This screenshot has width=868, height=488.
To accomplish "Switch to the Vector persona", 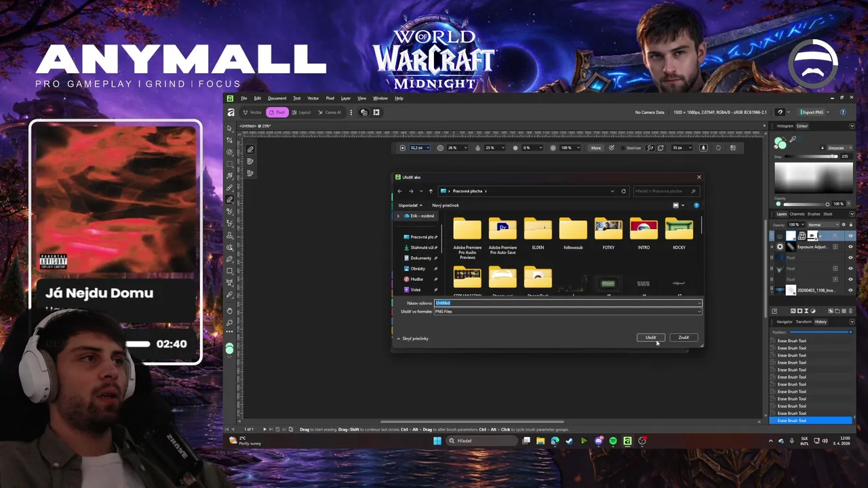I will pyautogui.click(x=252, y=113).
